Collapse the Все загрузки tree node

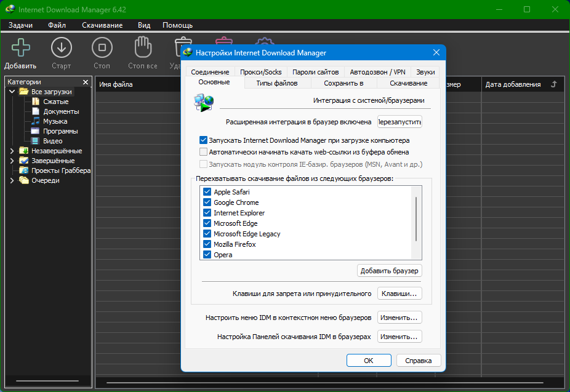[12, 92]
